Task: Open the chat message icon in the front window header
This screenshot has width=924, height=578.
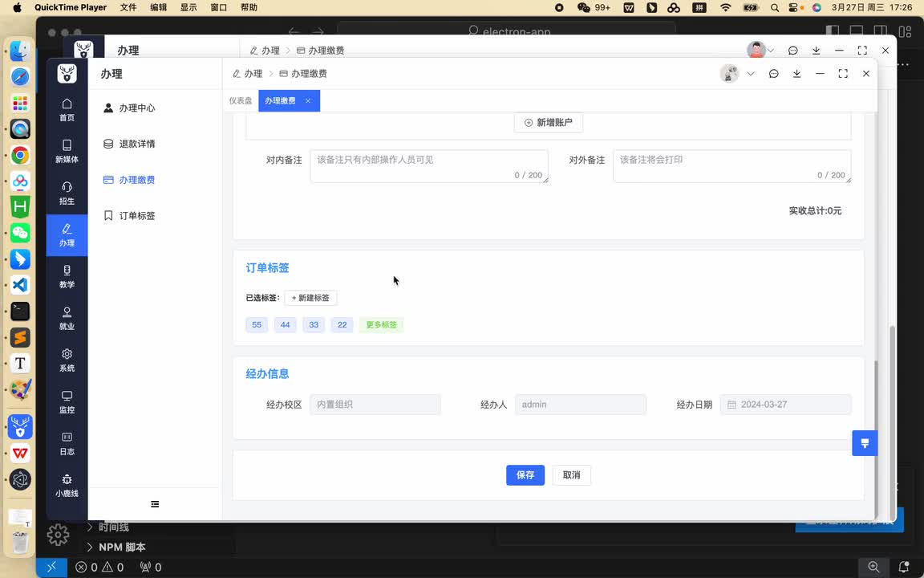Action: [774, 74]
